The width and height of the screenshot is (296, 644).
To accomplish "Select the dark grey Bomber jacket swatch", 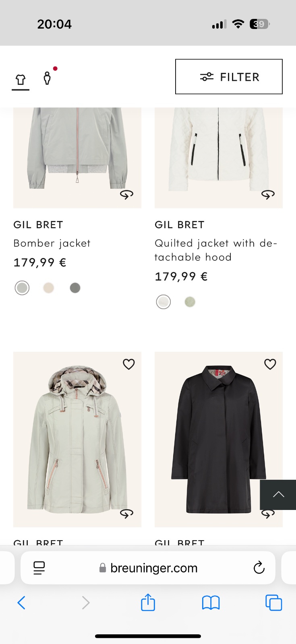I will (75, 288).
